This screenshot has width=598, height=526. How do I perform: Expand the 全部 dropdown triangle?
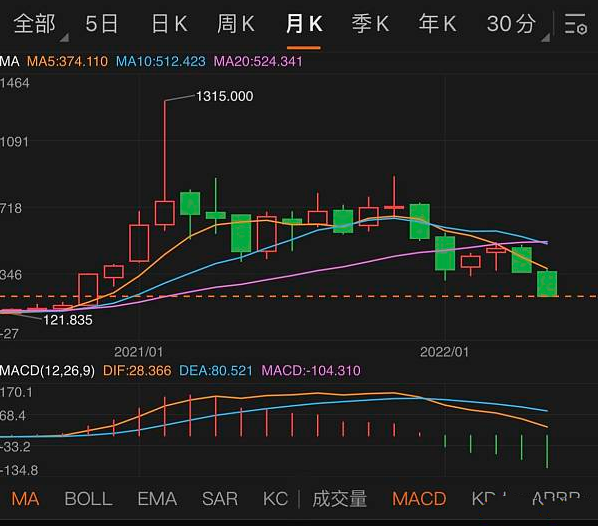[64, 37]
